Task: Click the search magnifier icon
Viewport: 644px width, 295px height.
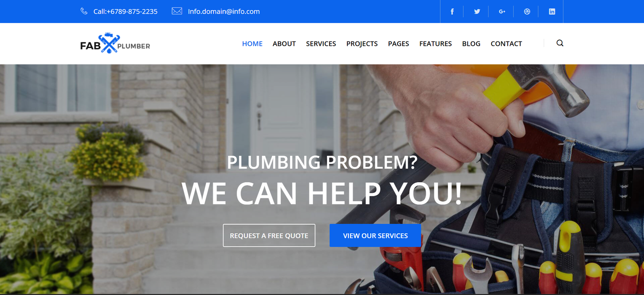Action: click(560, 43)
